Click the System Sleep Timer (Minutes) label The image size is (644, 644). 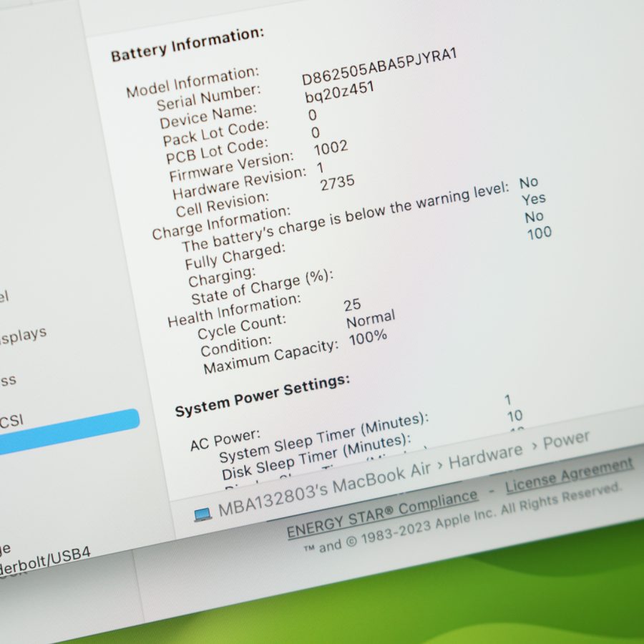coord(323,437)
